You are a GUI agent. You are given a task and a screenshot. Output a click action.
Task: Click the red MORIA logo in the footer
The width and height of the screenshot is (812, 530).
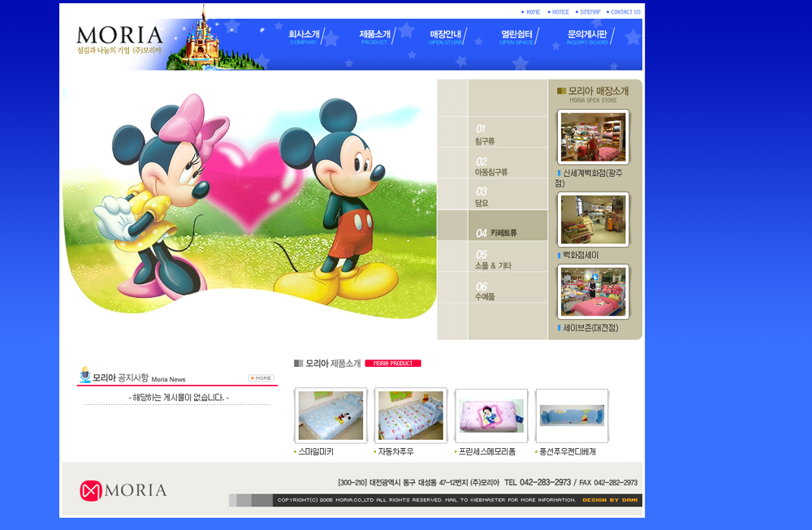point(123,490)
